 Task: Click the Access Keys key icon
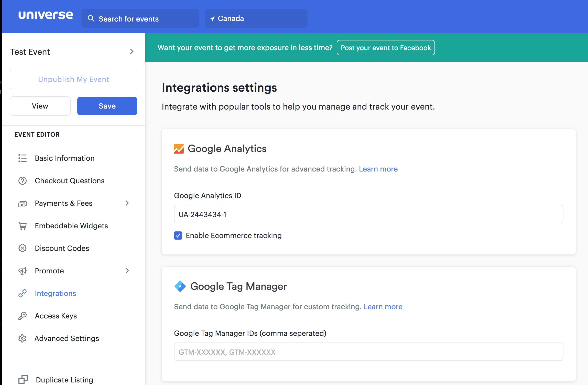click(x=23, y=316)
